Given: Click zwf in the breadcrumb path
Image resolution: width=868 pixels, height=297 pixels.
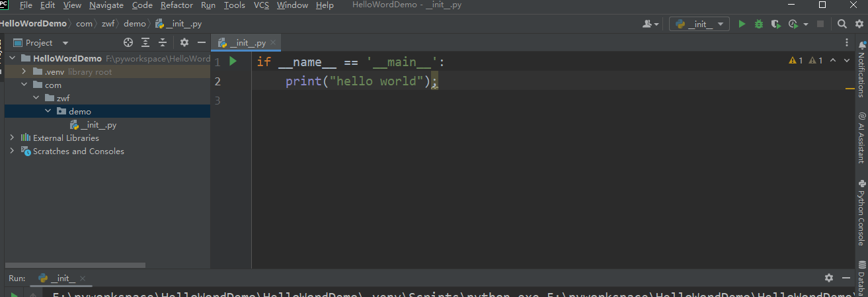Looking at the screenshot, I should point(109,24).
